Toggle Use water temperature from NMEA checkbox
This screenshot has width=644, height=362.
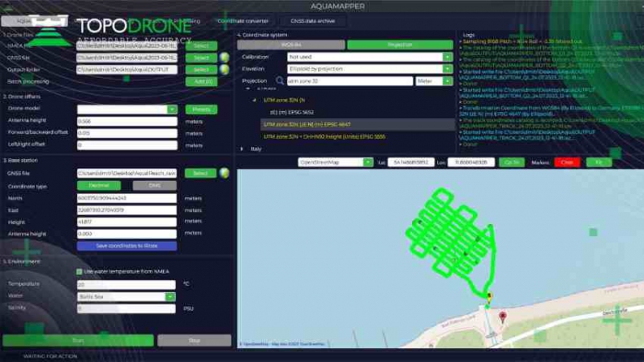pos(79,271)
